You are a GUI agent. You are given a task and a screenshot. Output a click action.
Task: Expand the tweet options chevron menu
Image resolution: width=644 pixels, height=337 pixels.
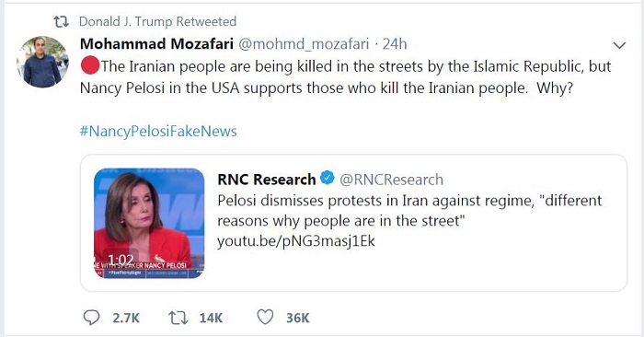coord(619,45)
